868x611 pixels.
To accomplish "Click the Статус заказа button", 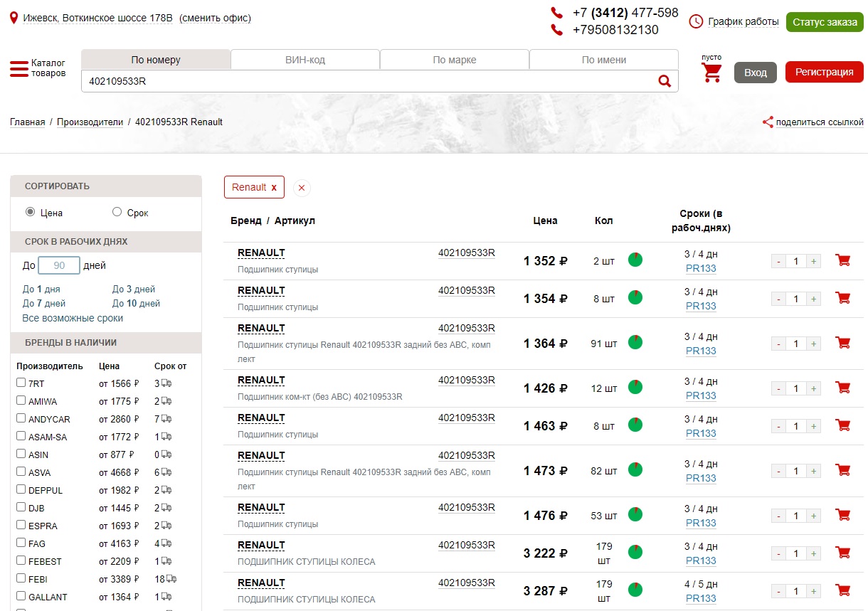I will pyautogui.click(x=825, y=22).
